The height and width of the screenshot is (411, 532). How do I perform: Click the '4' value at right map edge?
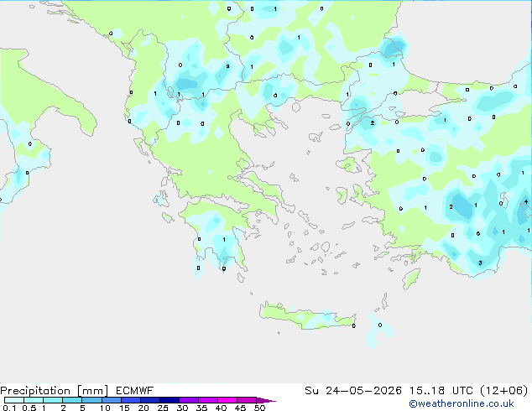[526, 202]
